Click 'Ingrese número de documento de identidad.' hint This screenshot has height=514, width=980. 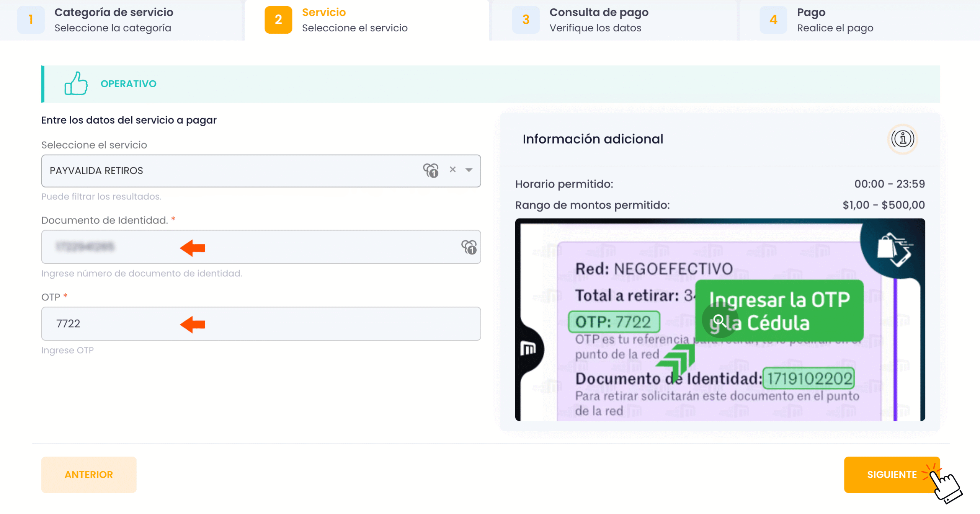[142, 273]
